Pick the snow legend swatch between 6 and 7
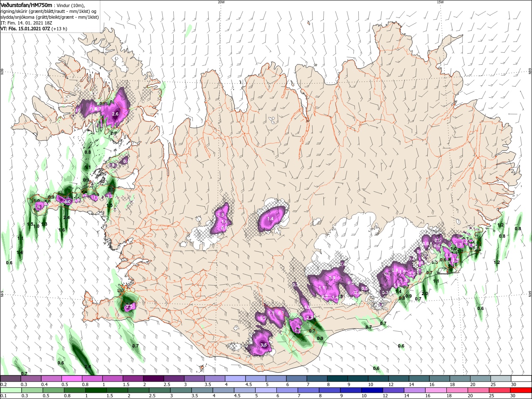 [296, 379]
